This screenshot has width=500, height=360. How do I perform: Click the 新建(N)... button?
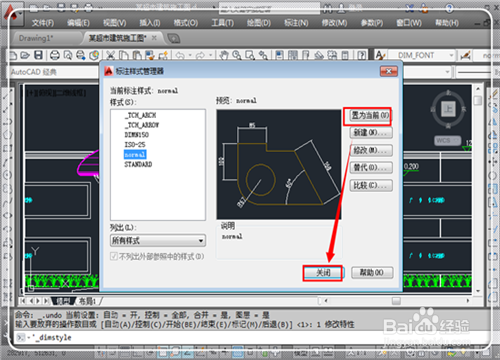point(371,133)
